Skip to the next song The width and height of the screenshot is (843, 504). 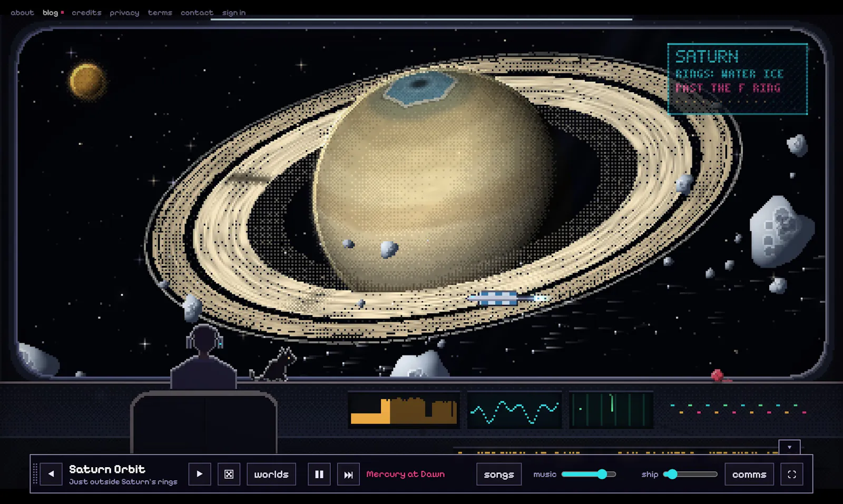click(x=348, y=474)
